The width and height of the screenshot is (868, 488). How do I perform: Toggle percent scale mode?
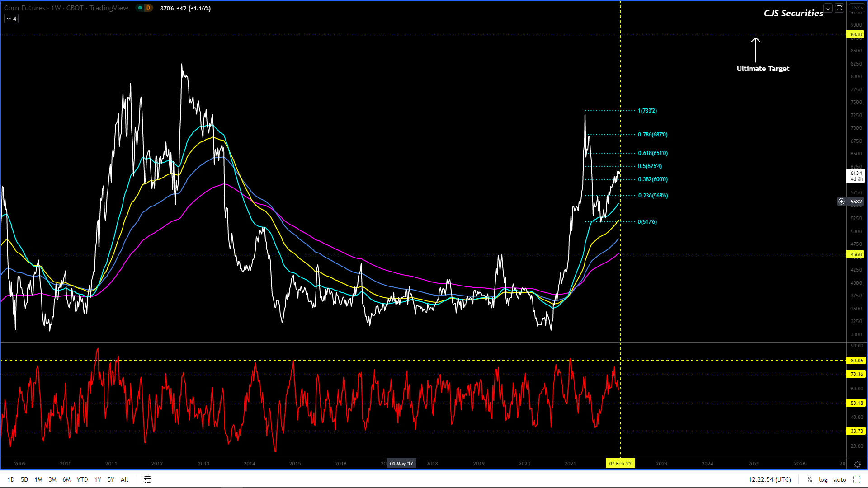click(809, 479)
